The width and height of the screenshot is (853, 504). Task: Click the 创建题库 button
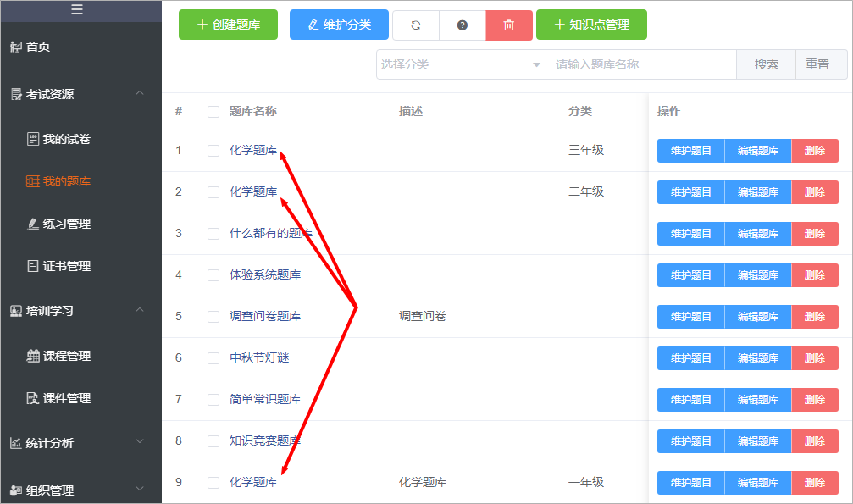(228, 25)
